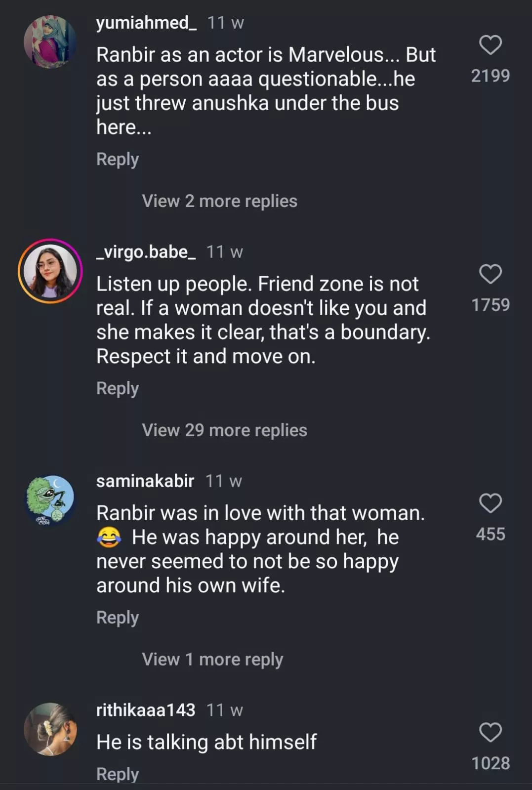Reply to rithikaaa143's comment
The width and height of the screenshot is (532, 790).
pyautogui.click(x=118, y=774)
